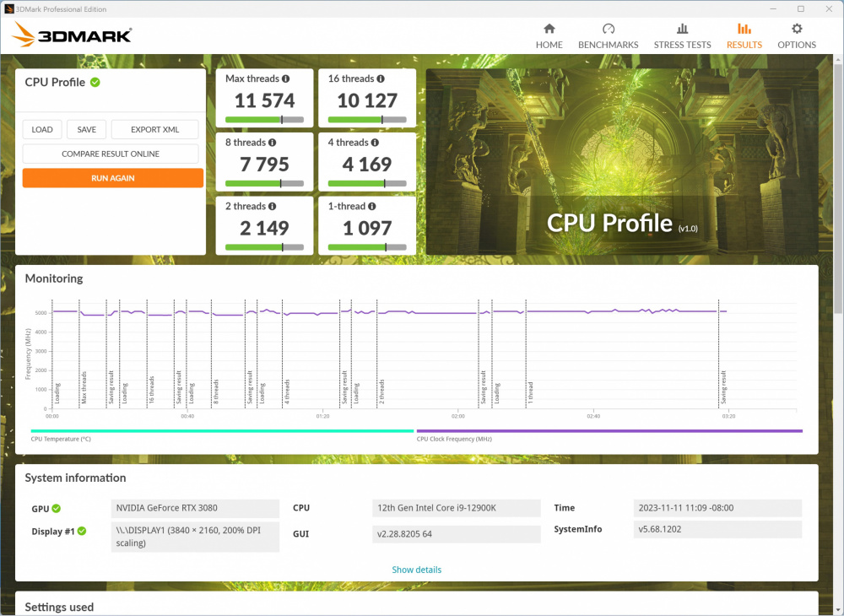Screen dimensions: 844x616
Task: Click the '2 threads' graph marker
Action: [x=381, y=392]
